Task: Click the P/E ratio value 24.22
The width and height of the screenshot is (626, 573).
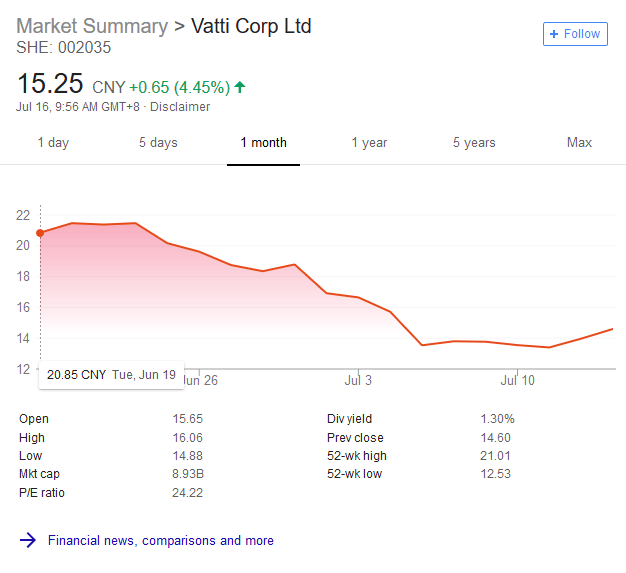Action: coord(188,492)
